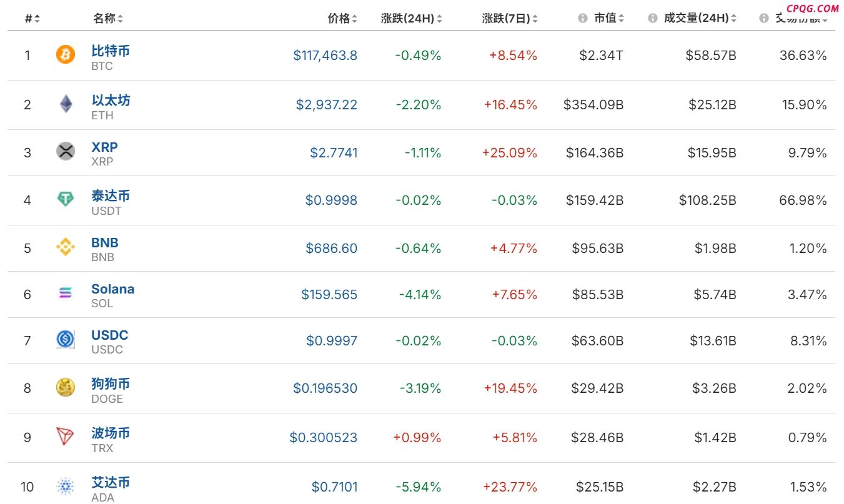The image size is (844, 504).
Task: Click USDT price $0.9998
Action: [x=332, y=200]
